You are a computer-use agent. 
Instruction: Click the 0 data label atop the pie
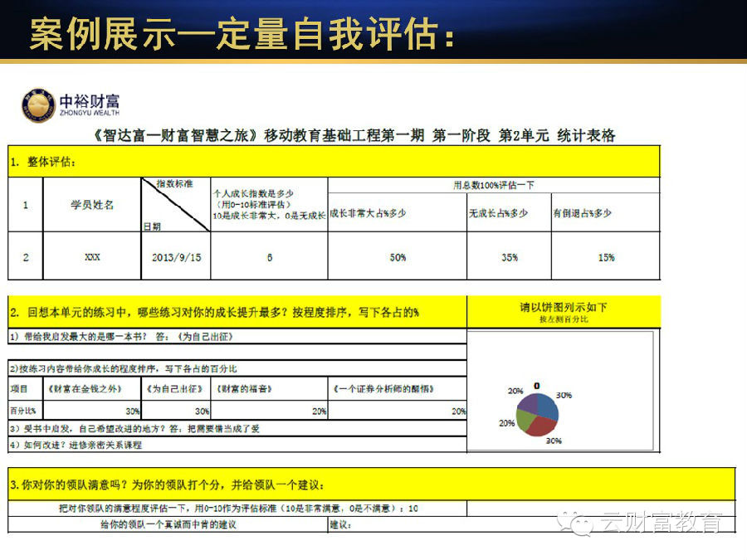point(537,386)
